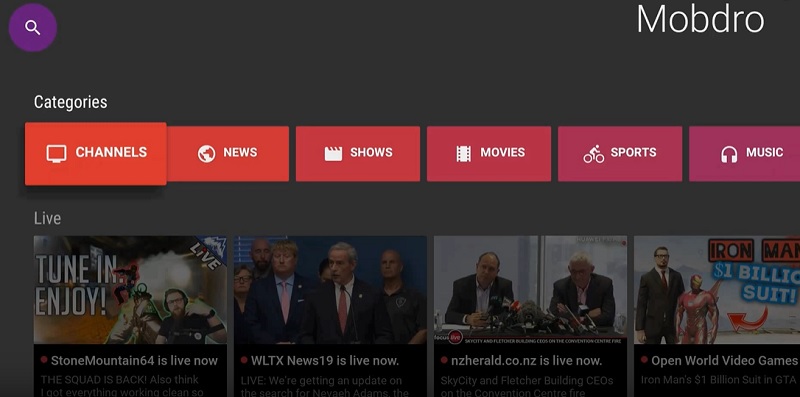Open search with the purple magnifier icon
Screen dimensions: 800x397
[33, 28]
